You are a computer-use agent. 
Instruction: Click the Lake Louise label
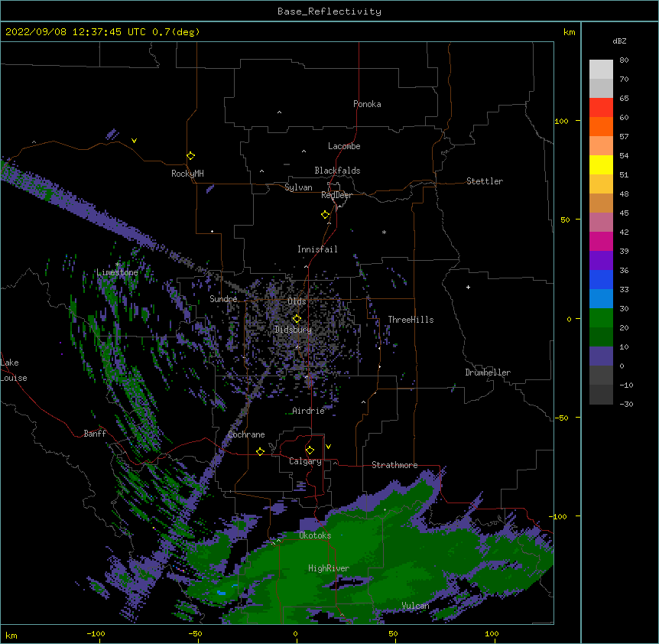point(14,370)
